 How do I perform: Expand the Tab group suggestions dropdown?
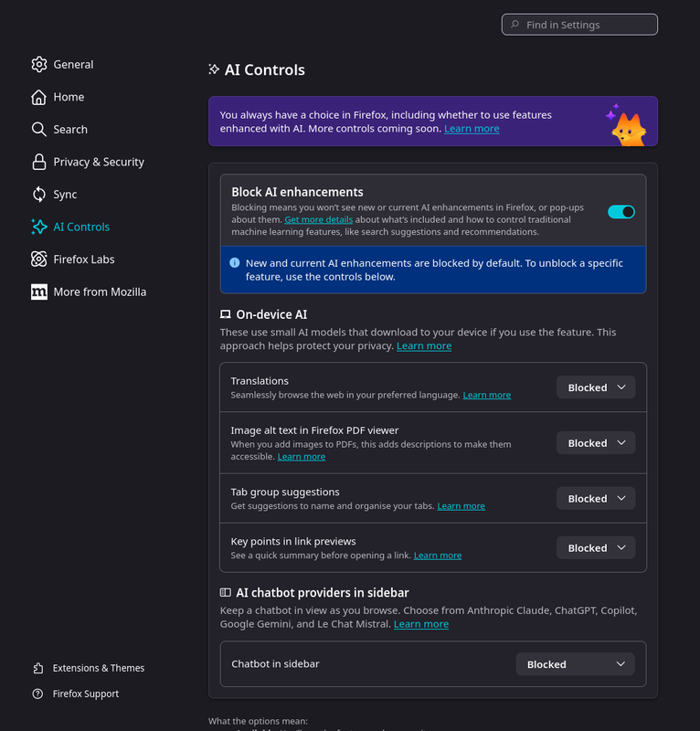click(596, 499)
